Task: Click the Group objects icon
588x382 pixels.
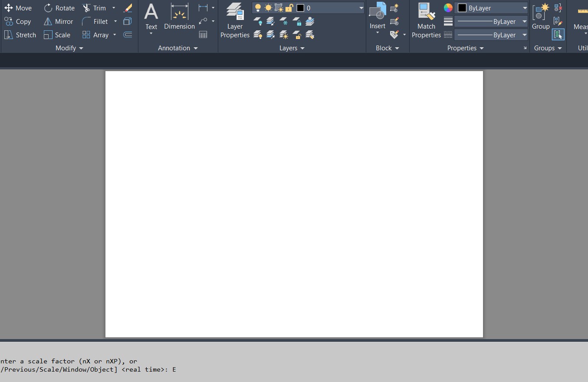Action: (x=541, y=16)
